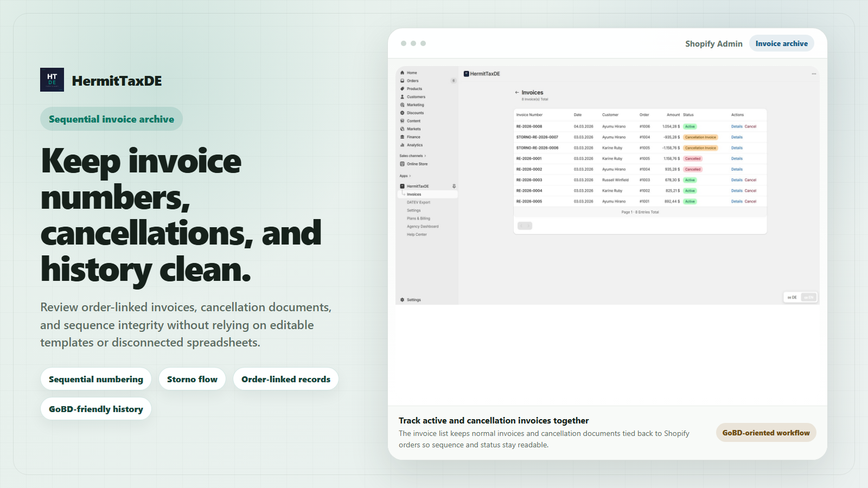The width and height of the screenshot is (868, 488).
Task: Switch the language toggle to DE
Action: 793,297
